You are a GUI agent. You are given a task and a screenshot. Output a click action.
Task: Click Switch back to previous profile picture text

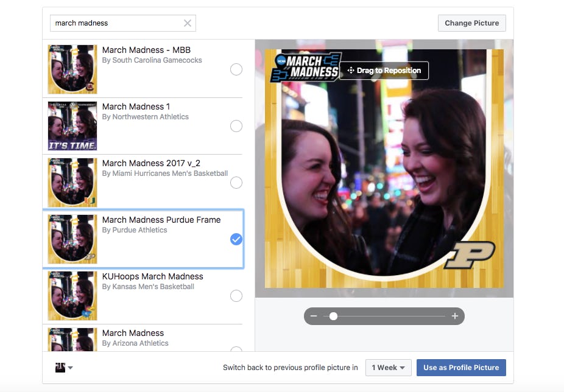[x=291, y=368]
